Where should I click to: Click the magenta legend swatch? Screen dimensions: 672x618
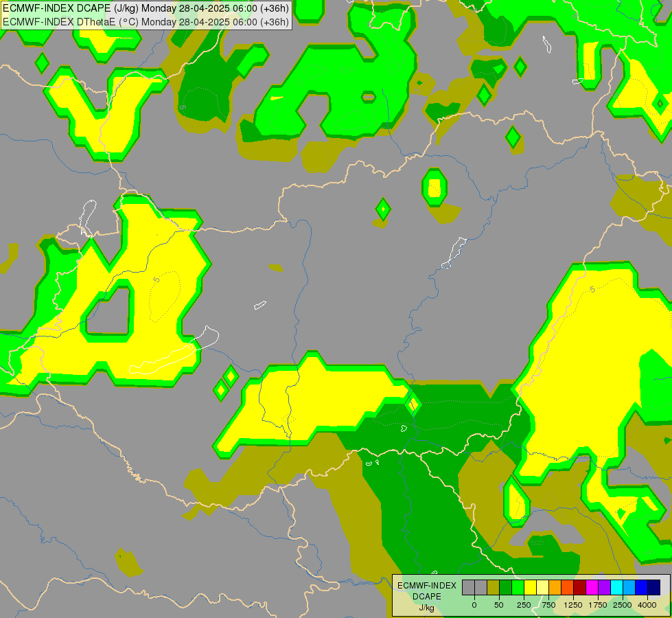pos(592,587)
